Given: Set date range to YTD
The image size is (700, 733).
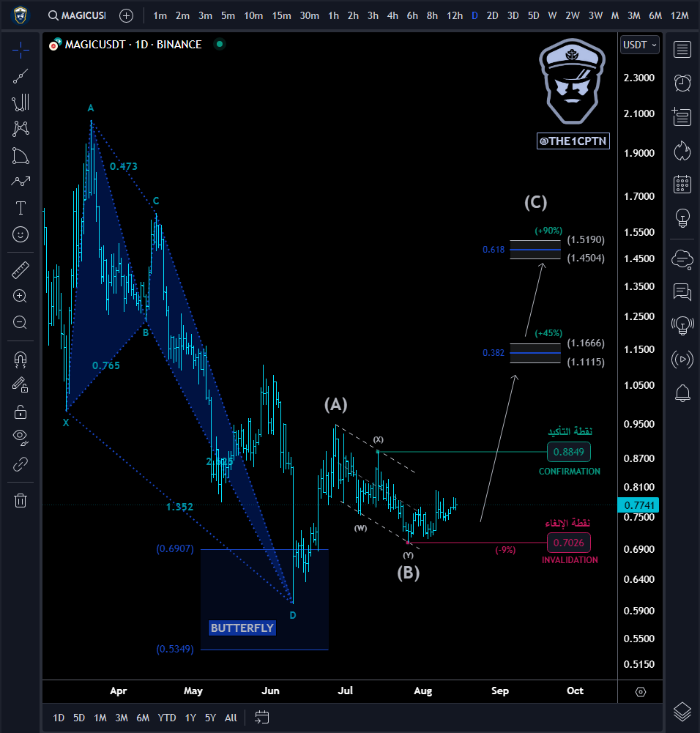Looking at the screenshot, I should [x=167, y=718].
